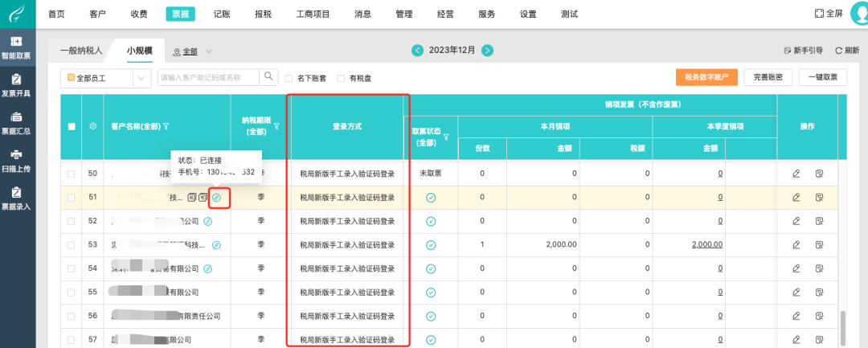Open 纳税期限 column filter
868x348 pixels.
[276, 126]
